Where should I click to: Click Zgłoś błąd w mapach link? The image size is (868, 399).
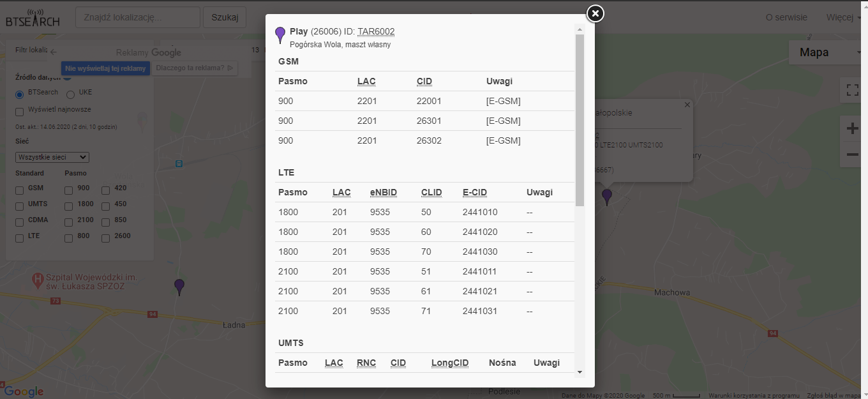click(x=835, y=395)
